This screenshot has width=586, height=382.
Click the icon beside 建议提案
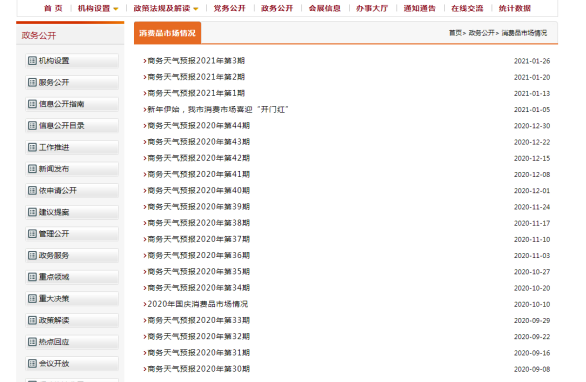point(33,212)
